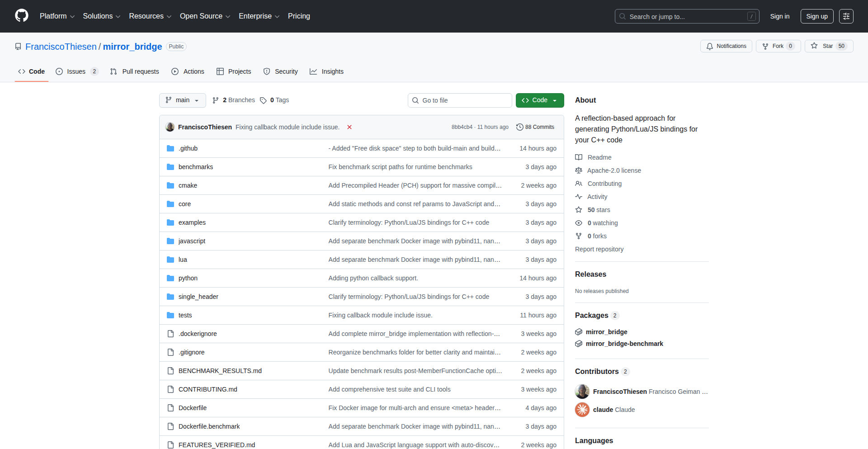View the 88 Commits history

click(535, 127)
